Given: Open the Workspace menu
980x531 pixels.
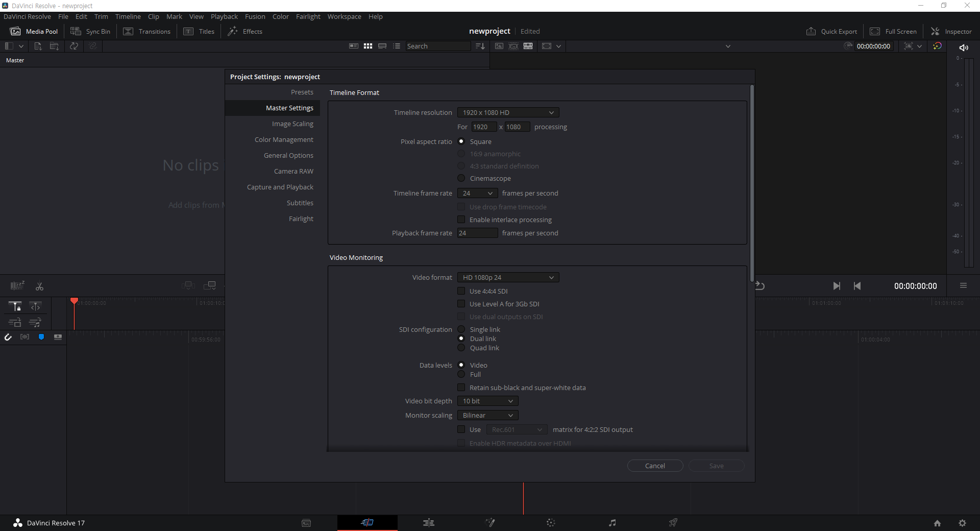Looking at the screenshot, I should pyautogui.click(x=345, y=16).
